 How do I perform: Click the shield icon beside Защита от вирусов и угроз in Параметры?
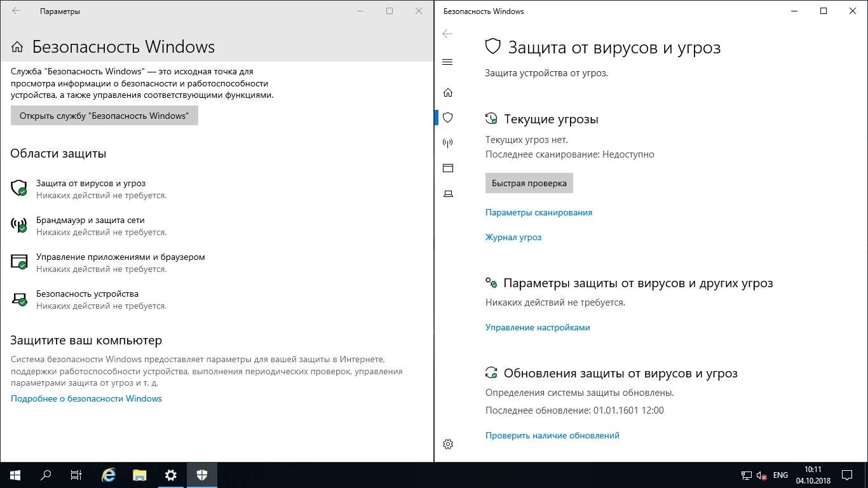pos(19,187)
